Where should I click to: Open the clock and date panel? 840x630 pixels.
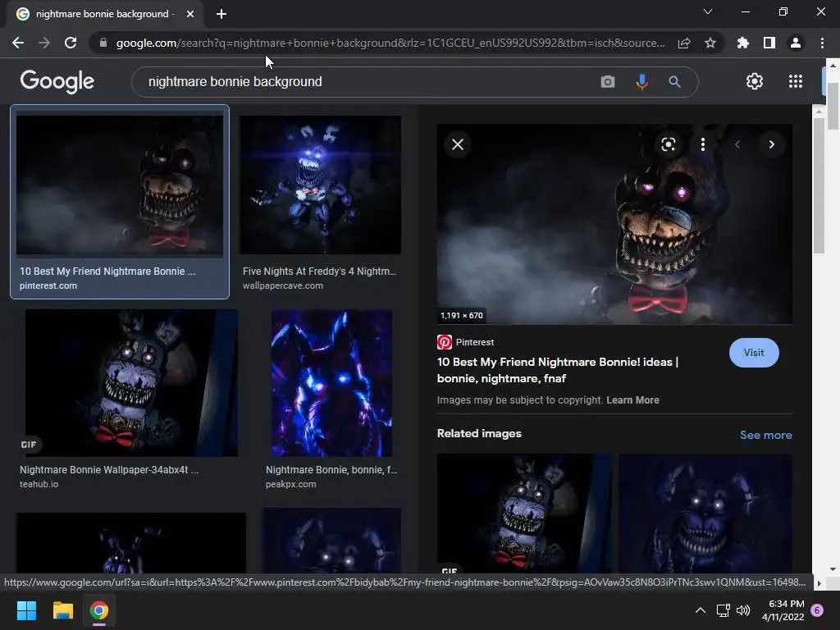783,610
